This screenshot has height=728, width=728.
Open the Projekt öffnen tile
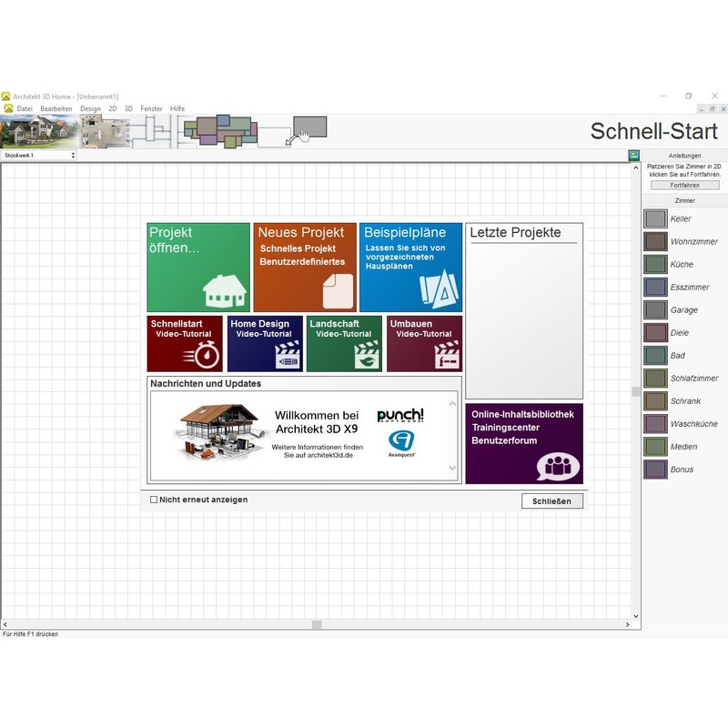click(x=198, y=267)
